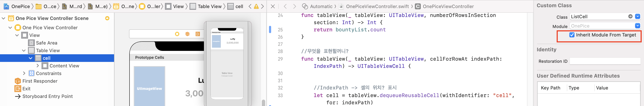Select the cell row in outline

pyautogui.click(x=57, y=58)
